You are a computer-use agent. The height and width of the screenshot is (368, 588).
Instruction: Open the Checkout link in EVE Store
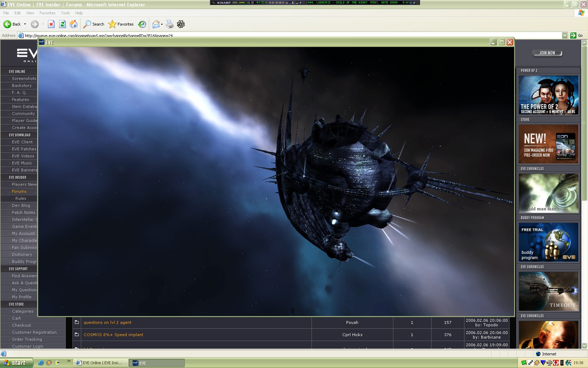(x=21, y=325)
